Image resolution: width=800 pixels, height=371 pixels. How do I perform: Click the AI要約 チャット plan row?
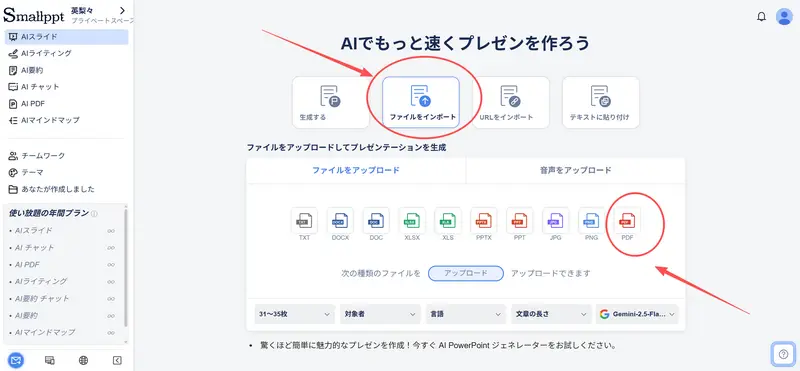pos(62,299)
